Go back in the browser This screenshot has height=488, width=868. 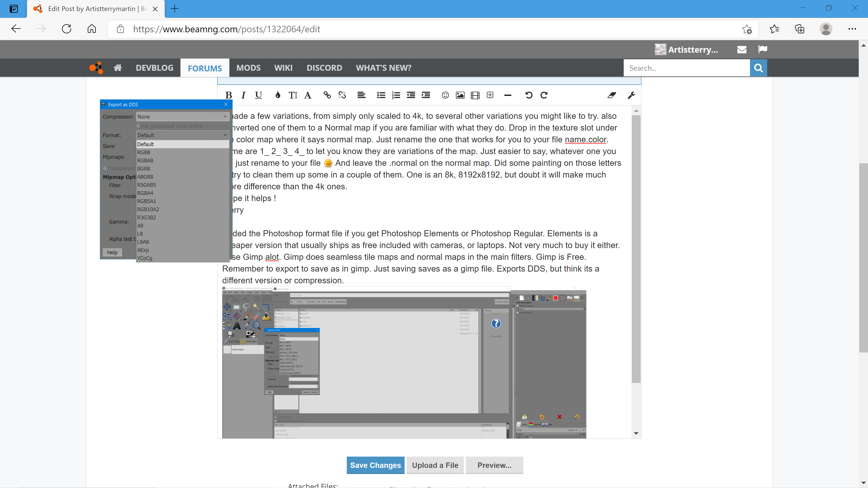point(16,29)
